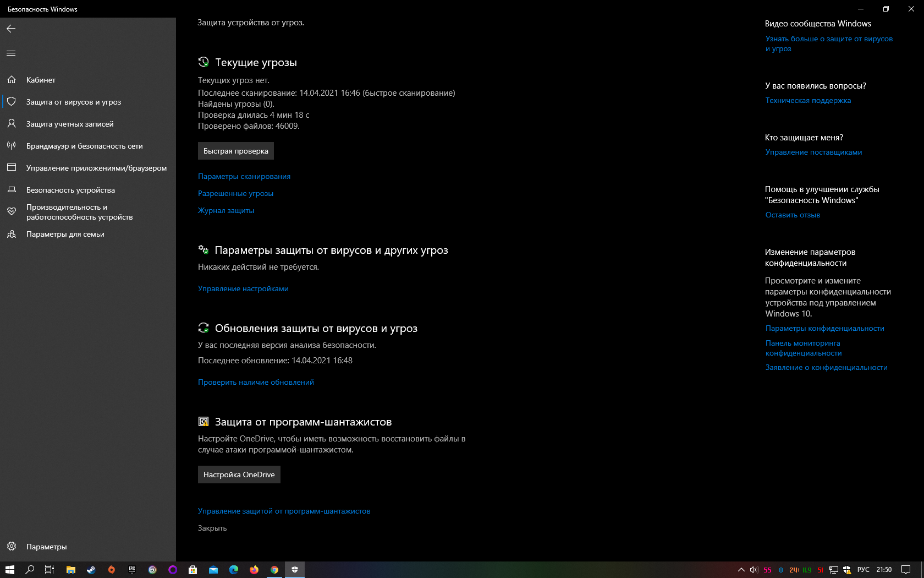Open Разрешенные угрозы link

[235, 193]
